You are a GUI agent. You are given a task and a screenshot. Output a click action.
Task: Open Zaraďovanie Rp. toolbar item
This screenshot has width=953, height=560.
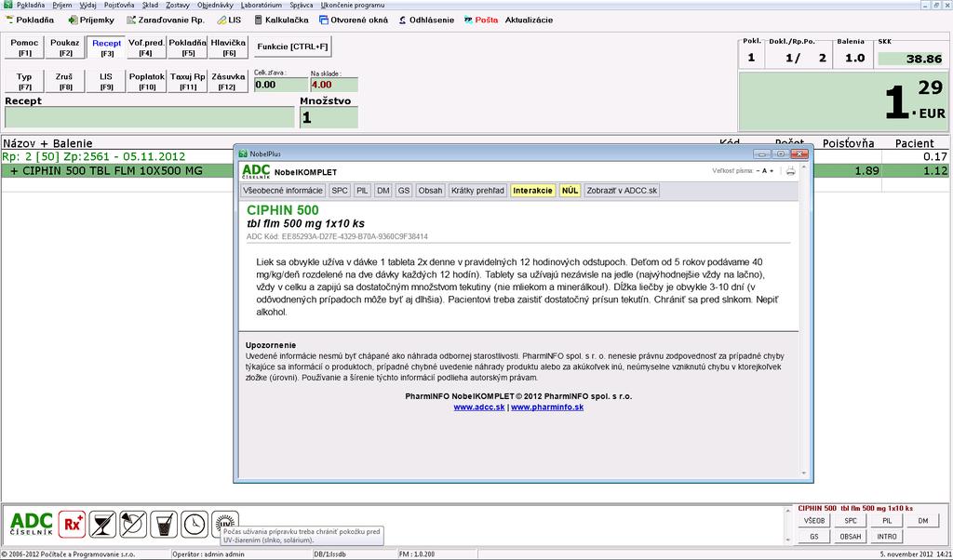[x=166, y=20]
